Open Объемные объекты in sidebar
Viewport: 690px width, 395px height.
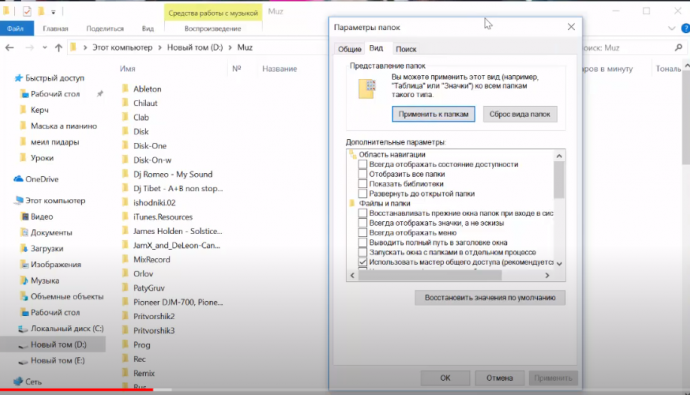tap(62, 296)
